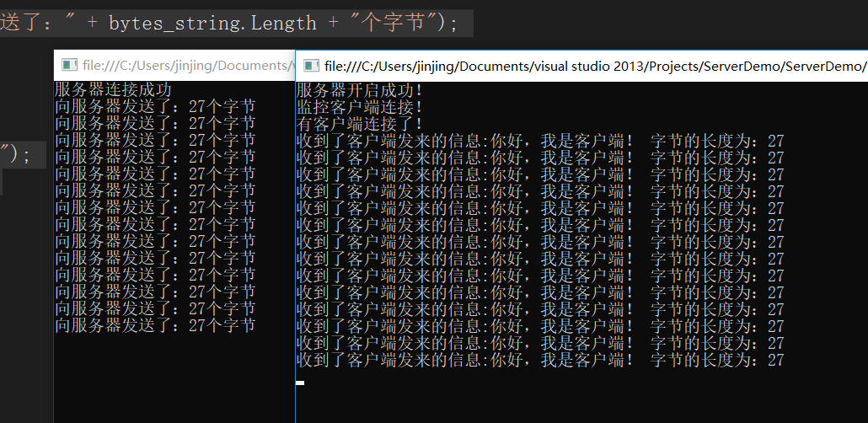The image size is (868, 423).
Task: Click the '服务器连接成功' line in client console
Action: coord(114,89)
